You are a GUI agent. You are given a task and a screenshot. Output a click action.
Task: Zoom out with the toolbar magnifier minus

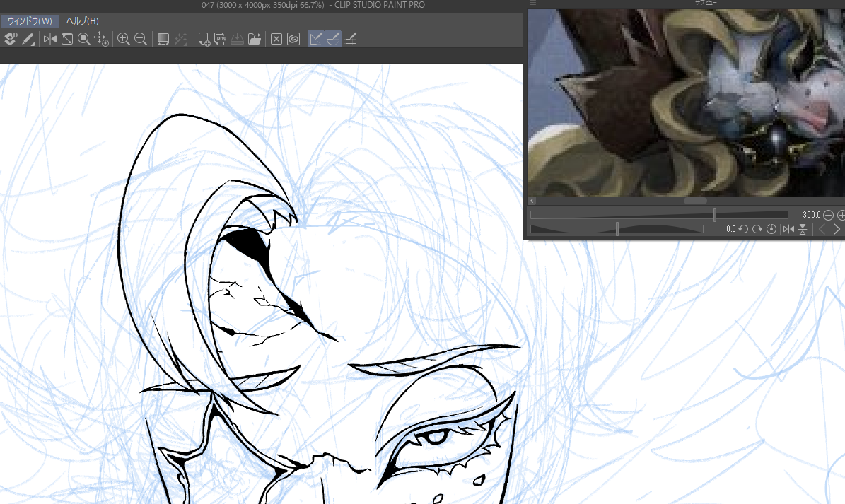point(141,39)
